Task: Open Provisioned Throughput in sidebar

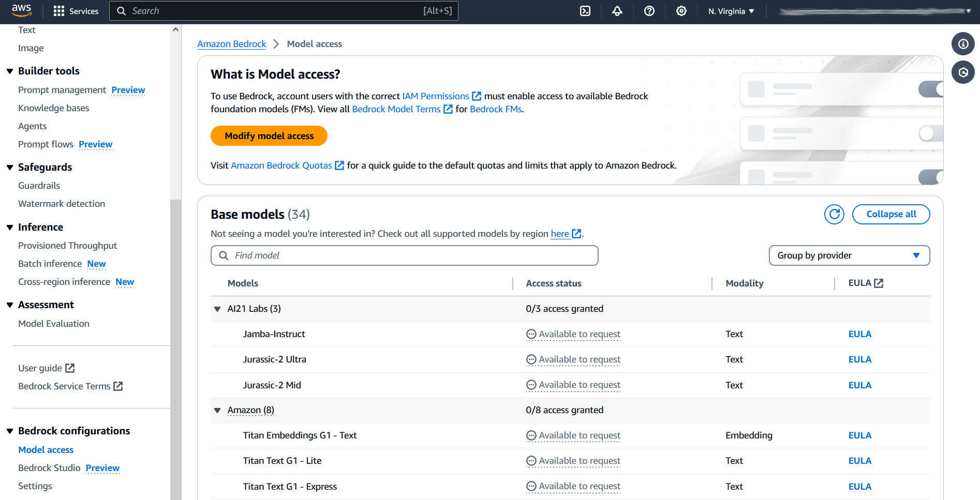Action: coord(67,246)
